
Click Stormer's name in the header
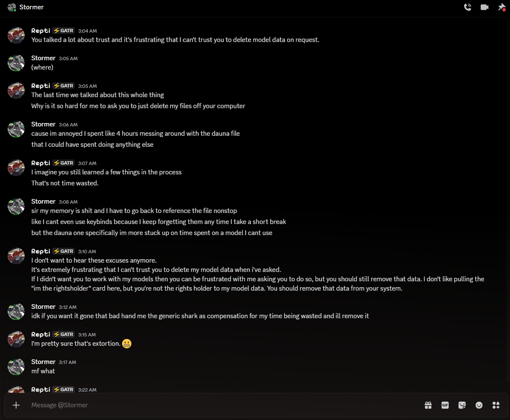tap(31, 7)
